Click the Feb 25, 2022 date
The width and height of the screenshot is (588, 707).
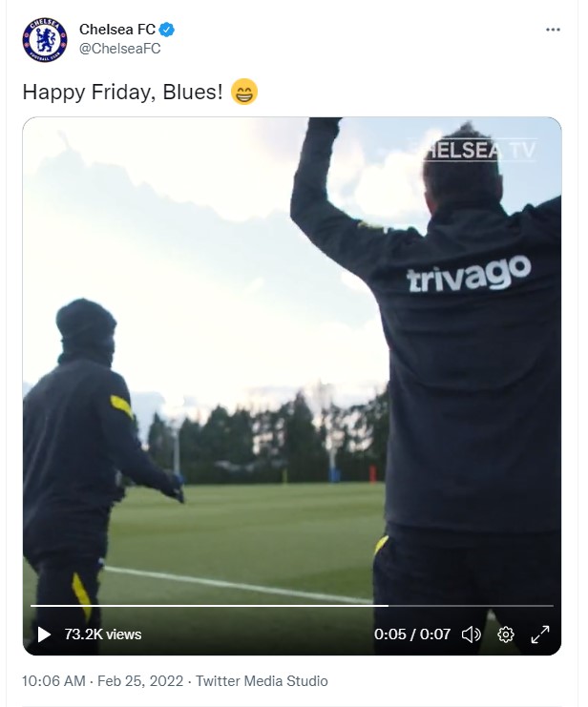click(140, 681)
